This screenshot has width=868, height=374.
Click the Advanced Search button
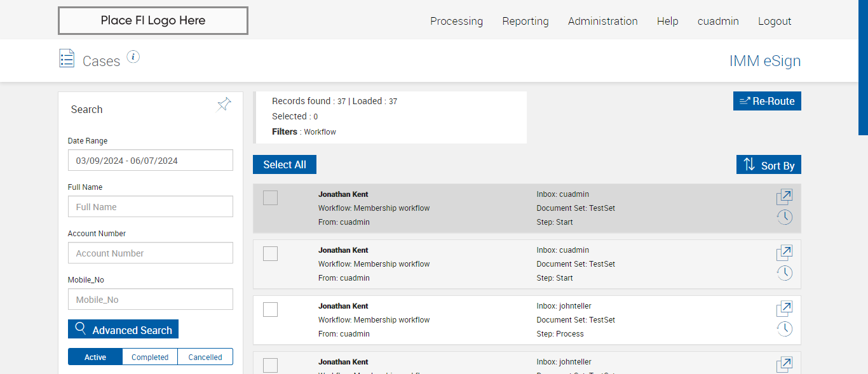click(x=123, y=330)
